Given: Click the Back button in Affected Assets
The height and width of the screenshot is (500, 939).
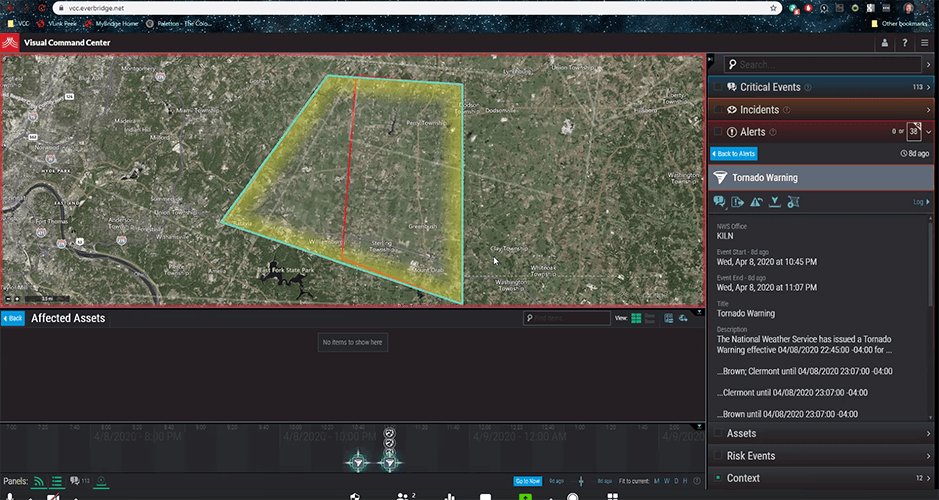Looking at the screenshot, I should tap(13, 319).
